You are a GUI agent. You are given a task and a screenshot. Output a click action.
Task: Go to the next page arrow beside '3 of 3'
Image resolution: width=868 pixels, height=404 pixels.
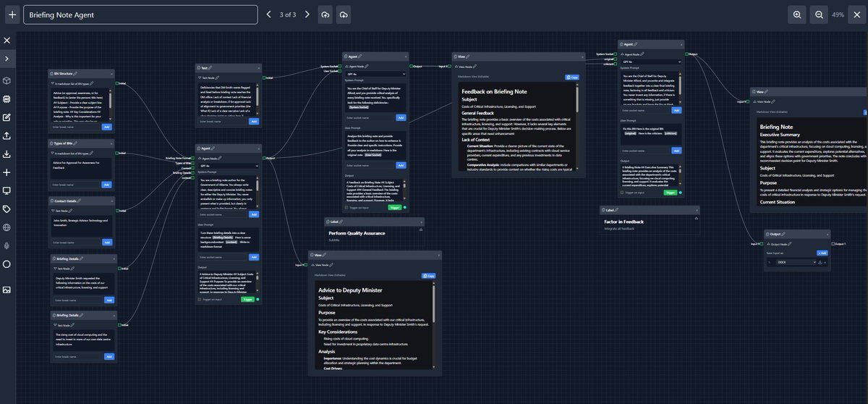tap(307, 14)
